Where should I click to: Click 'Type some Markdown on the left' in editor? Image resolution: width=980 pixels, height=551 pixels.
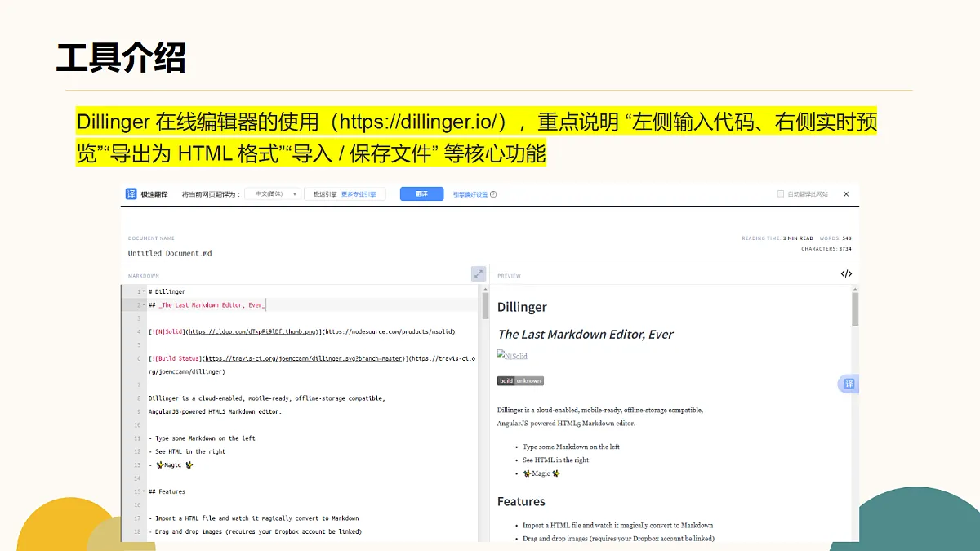(205, 438)
